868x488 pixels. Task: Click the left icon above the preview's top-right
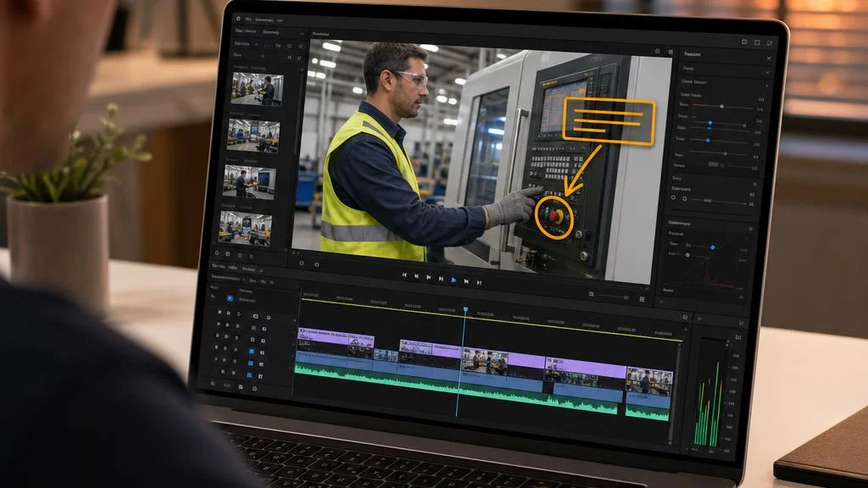[x=657, y=51]
